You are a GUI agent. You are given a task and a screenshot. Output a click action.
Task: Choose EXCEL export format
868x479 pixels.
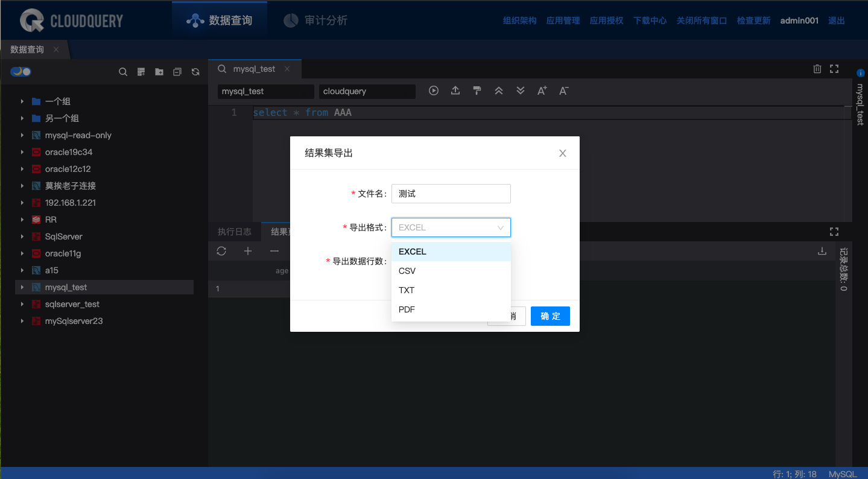451,252
